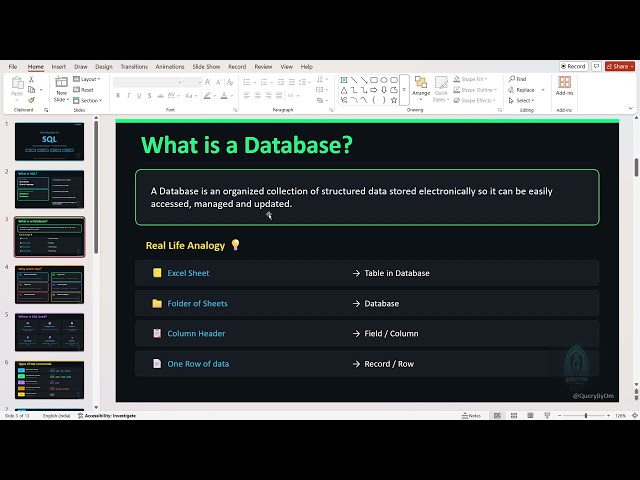
Task: Open the Layout dropdown
Action: pyautogui.click(x=87, y=79)
